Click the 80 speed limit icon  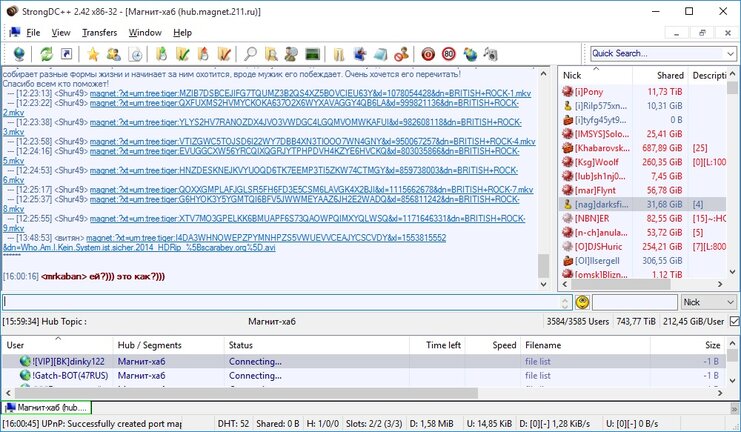click(x=448, y=54)
